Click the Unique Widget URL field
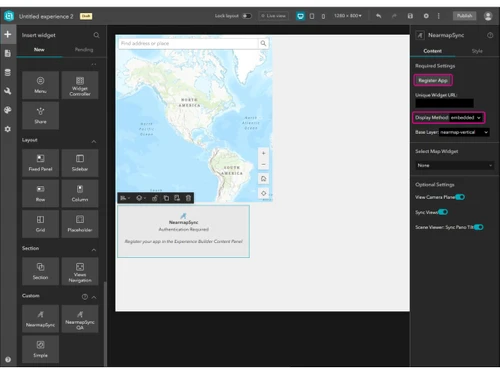This screenshot has height=375, width=500. point(444,103)
